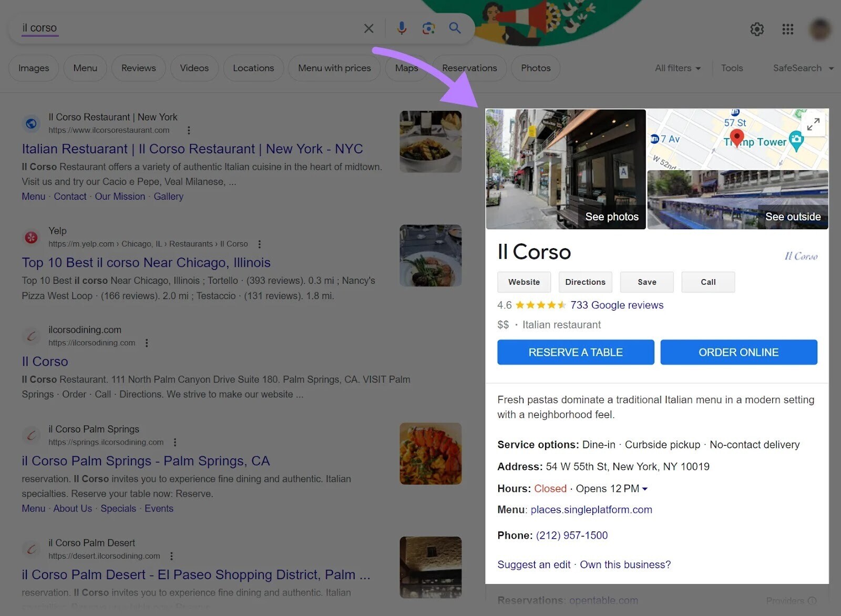Click the pasta dish thumbnail of first result
The image size is (841, 616).
[x=430, y=141]
